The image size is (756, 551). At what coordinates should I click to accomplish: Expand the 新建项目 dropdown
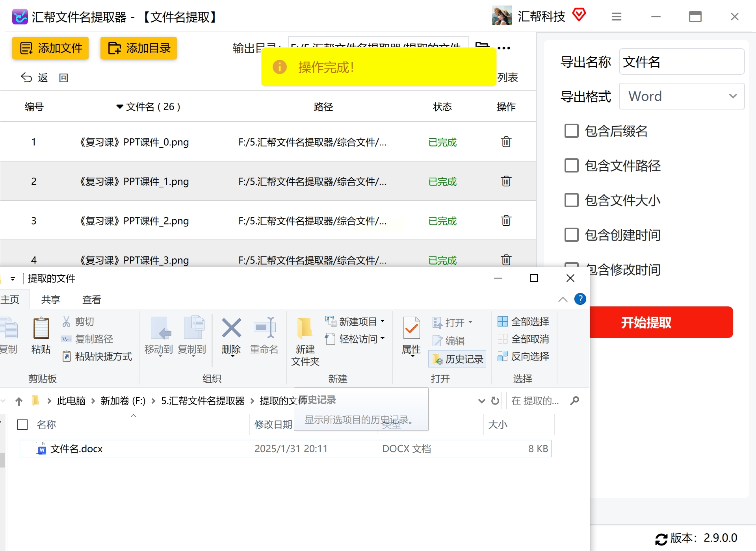click(x=383, y=321)
